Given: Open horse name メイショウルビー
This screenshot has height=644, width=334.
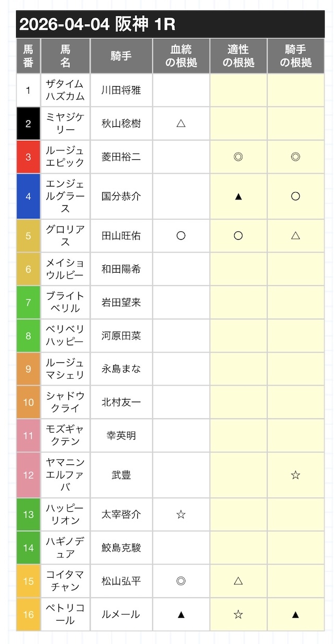Looking at the screenshot, I should coord(65,269).
